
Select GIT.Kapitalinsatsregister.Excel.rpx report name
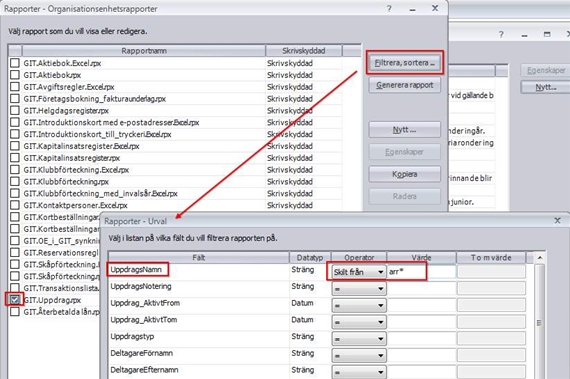coord(81,146)
